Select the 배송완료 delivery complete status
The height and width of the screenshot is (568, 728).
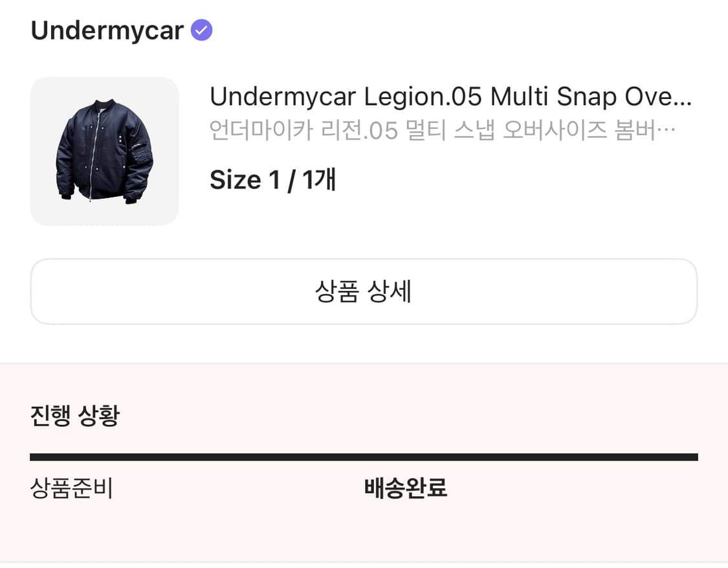click(x=406, y=489)
